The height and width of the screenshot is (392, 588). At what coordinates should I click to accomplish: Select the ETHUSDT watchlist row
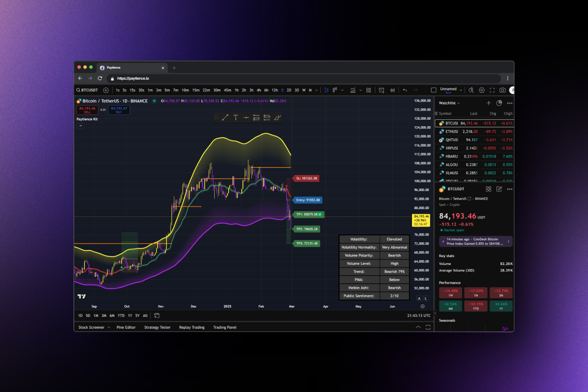[x=475, y=131]
